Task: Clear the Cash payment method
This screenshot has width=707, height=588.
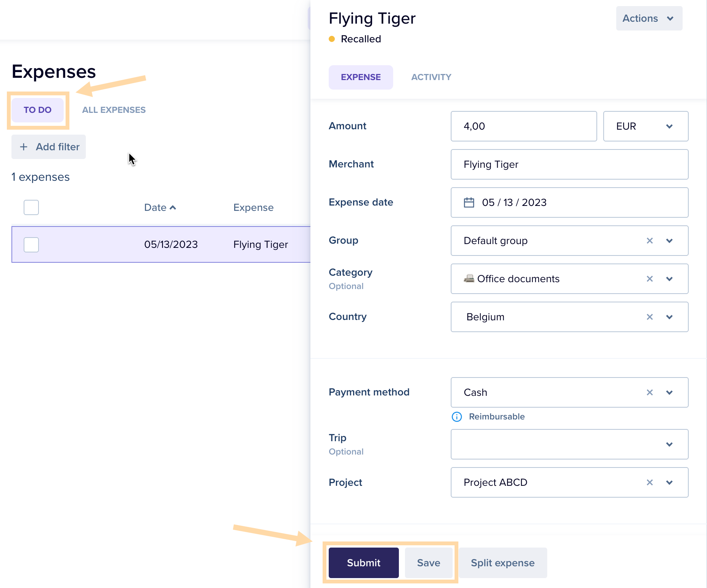Action: [x=649, y=392]
